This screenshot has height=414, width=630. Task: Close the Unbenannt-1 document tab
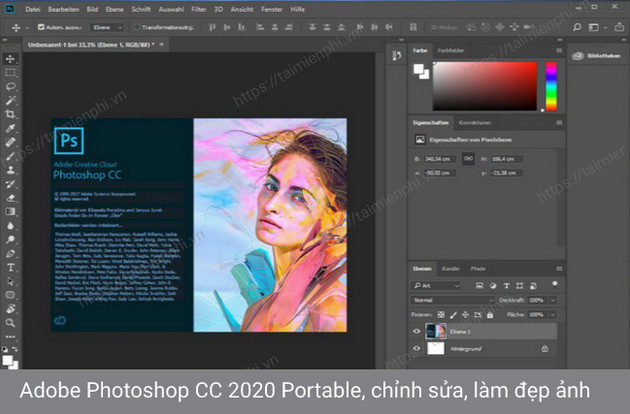click(x=162, y=44)
